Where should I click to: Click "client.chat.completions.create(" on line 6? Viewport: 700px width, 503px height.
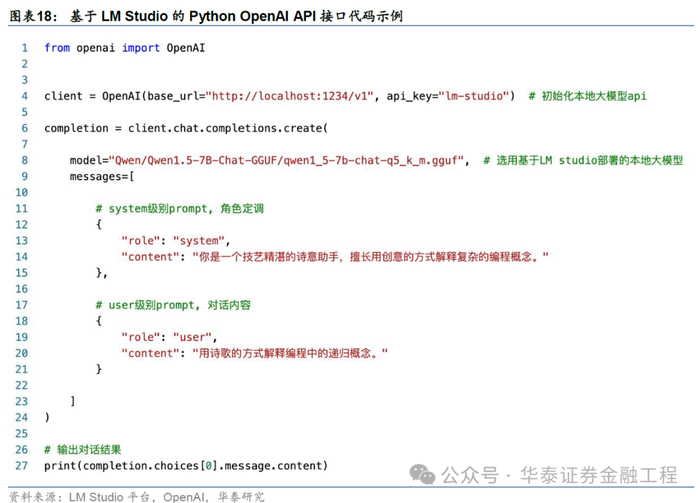[228, 128]
